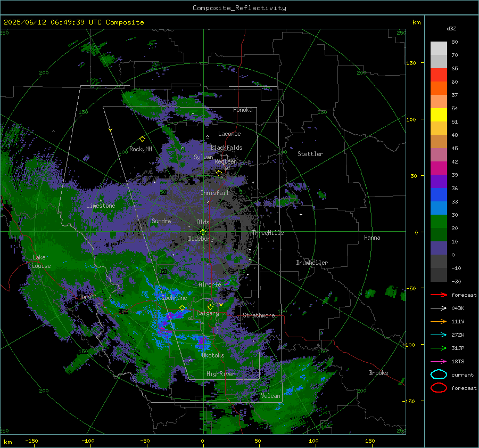Click the Okotoks label
This screenshot has width=479, height=448.
tap(213, 355)
